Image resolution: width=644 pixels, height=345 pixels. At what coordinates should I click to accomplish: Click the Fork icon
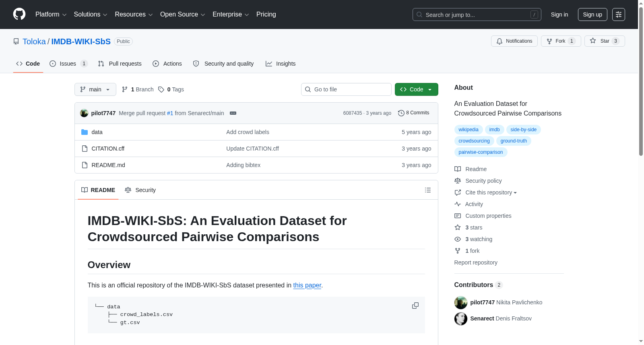pyautogui.click(x=549, y=41)
